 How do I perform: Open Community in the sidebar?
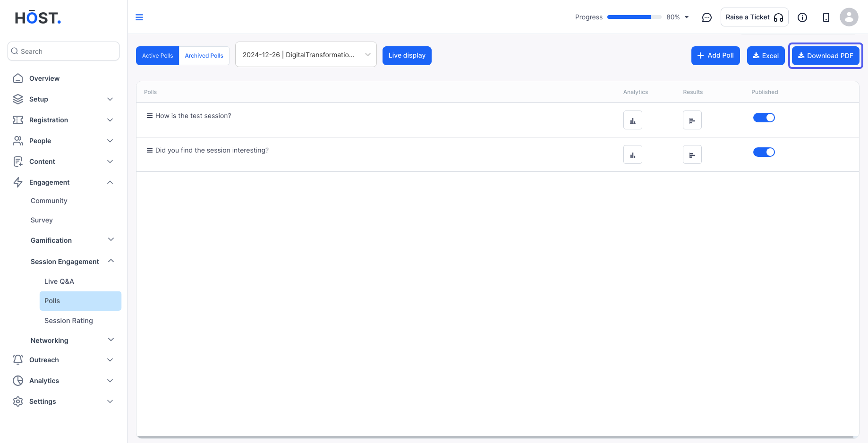point(49,201)
